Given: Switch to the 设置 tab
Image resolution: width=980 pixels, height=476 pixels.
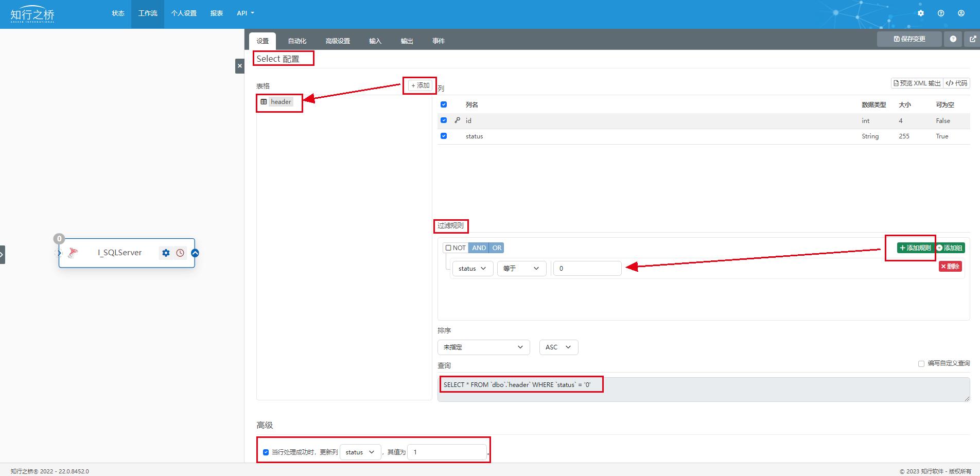Looking at the screenshot, I should coord(262,41).
